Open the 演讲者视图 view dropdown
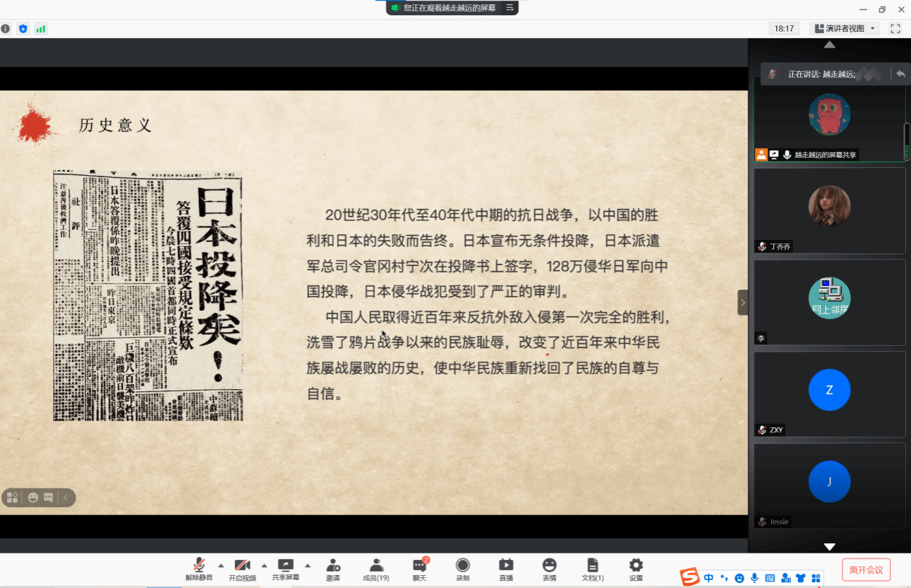Viewport: 911px width, 588px height. (x=845, y=29)
